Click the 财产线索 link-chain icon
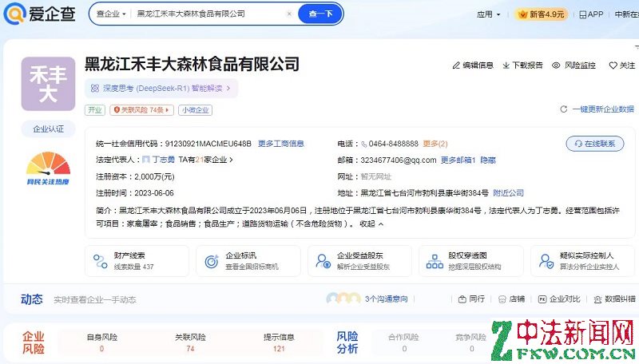 (x=101, y=261)
